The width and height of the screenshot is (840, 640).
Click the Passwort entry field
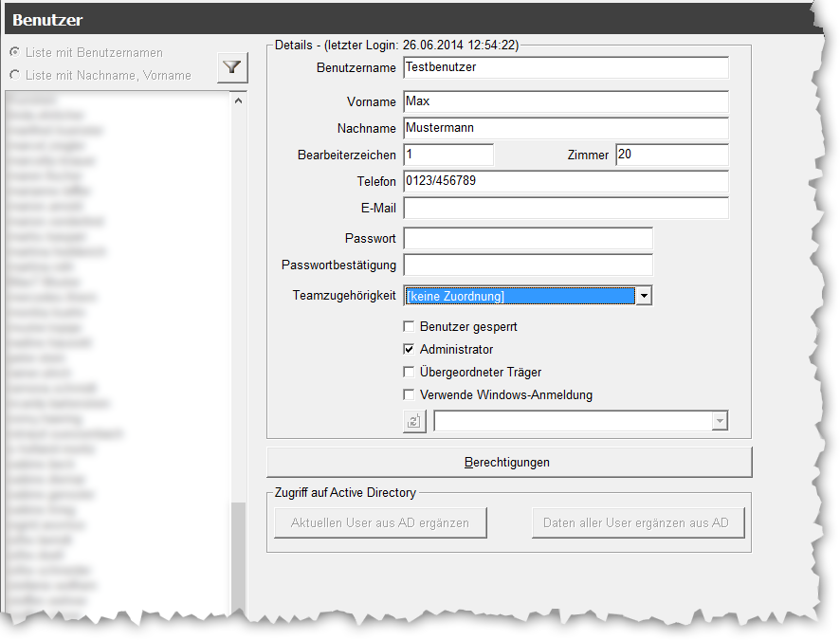(527, 239)
